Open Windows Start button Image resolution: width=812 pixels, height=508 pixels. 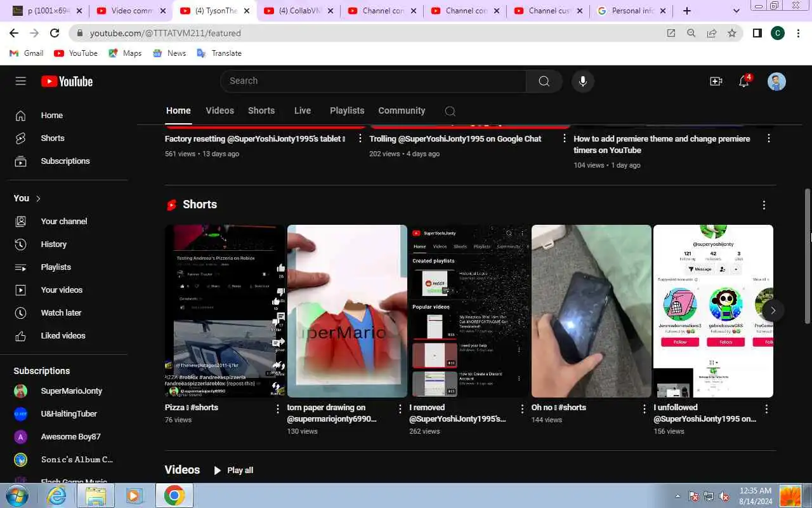16,495
